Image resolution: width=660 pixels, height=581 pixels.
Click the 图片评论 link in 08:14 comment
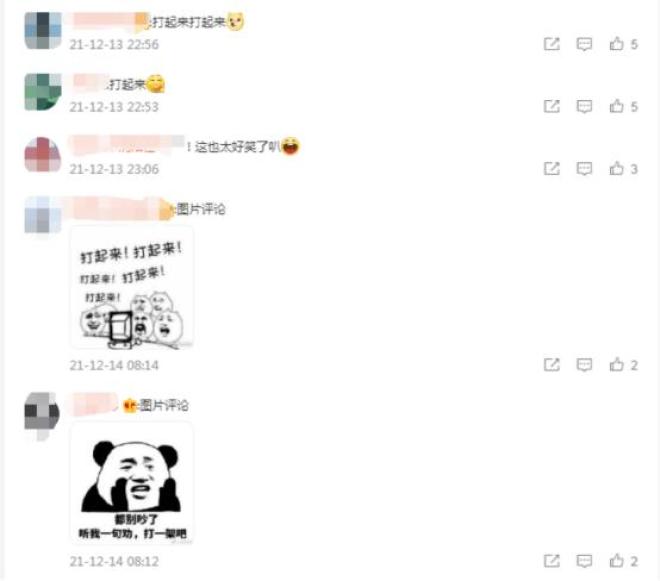click(x=201, y=209)
